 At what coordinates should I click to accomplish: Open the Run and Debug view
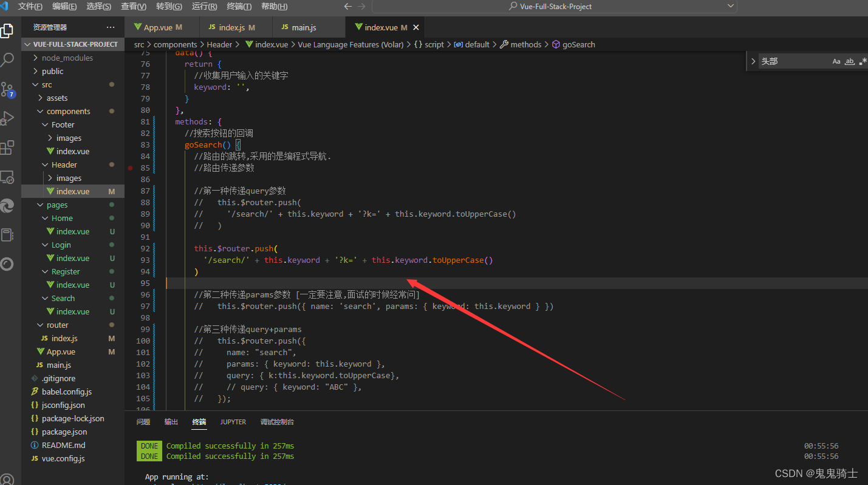point(7,118)
